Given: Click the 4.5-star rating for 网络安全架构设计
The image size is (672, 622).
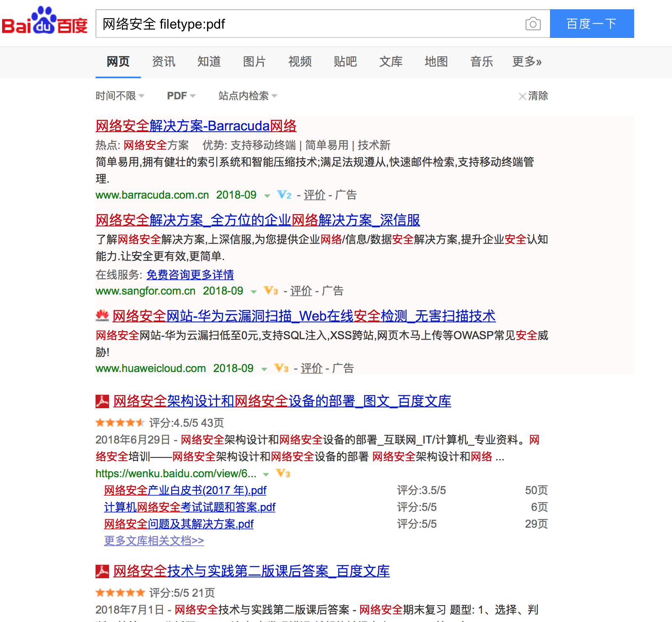Looking at the screenshot, I should (x=120, y=423).
